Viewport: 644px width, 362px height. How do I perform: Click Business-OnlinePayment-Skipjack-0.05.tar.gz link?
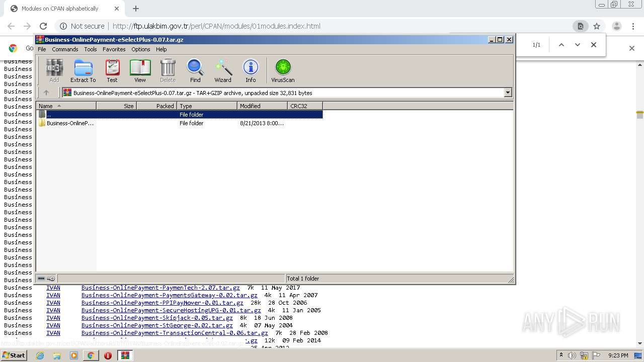[157, 318]
